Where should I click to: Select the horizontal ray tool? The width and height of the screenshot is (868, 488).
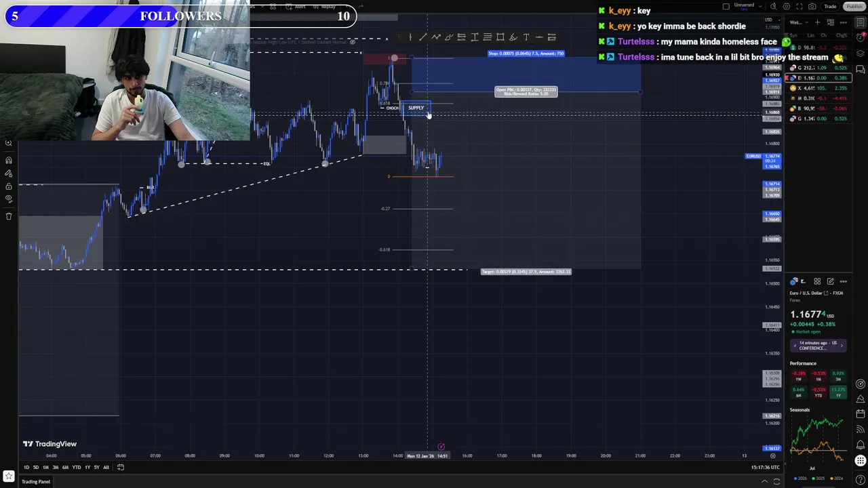click(x=539, y=37)
